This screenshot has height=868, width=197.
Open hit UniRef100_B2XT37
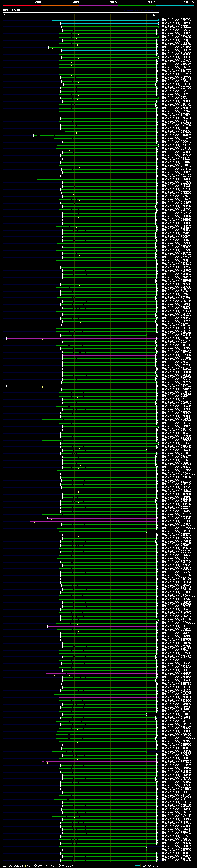click(176, 88)
